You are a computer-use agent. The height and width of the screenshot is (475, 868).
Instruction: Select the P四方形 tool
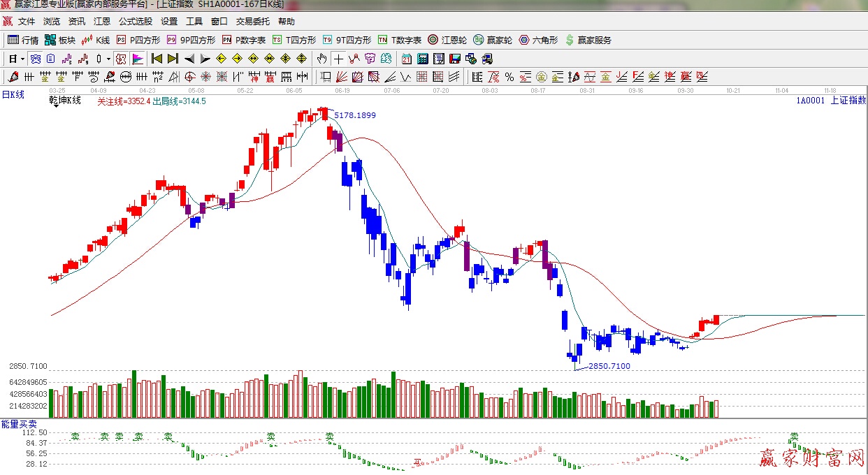click(x=138, y=41)
